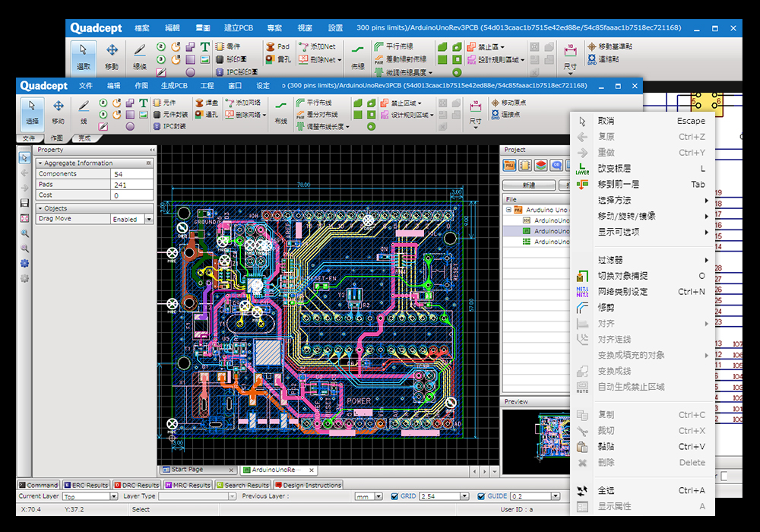Open the Drag Move Enabled dropdown
The height and width of the screenshot is (532, 760).
click(149, 219)
